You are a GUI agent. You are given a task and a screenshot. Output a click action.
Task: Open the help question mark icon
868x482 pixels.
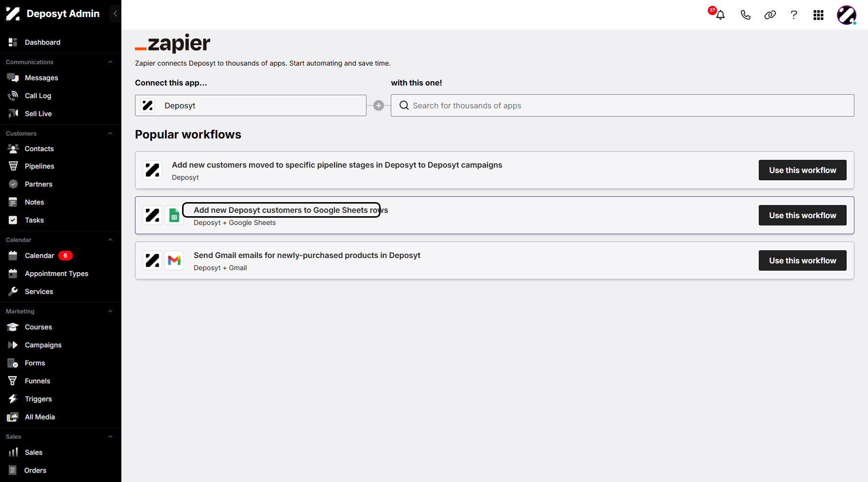pyautogui.click(x=794, y=15)
